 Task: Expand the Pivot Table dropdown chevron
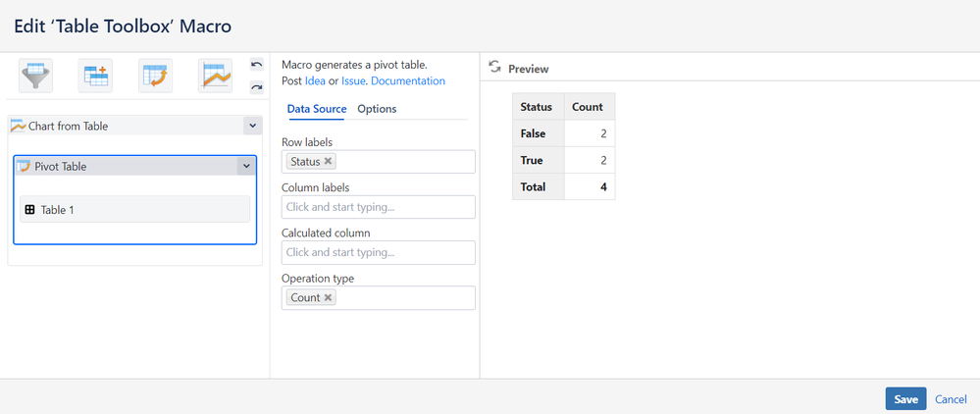[x=245, y=167]
